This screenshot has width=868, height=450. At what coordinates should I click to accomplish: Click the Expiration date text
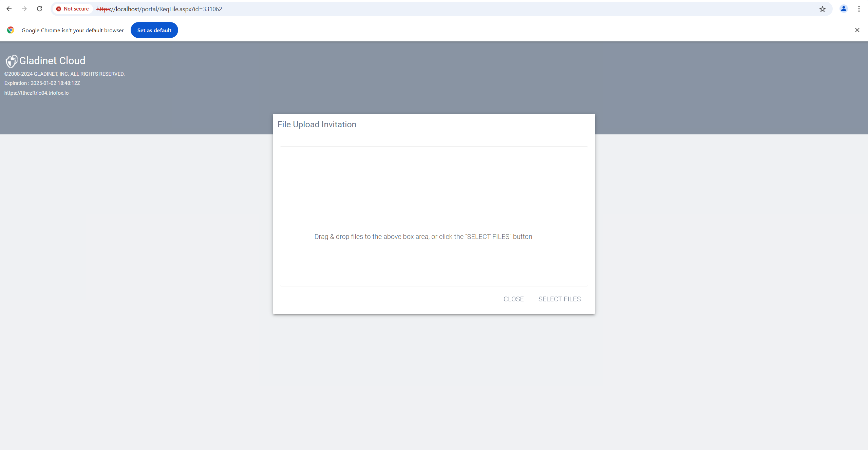(x=42, y=83)
